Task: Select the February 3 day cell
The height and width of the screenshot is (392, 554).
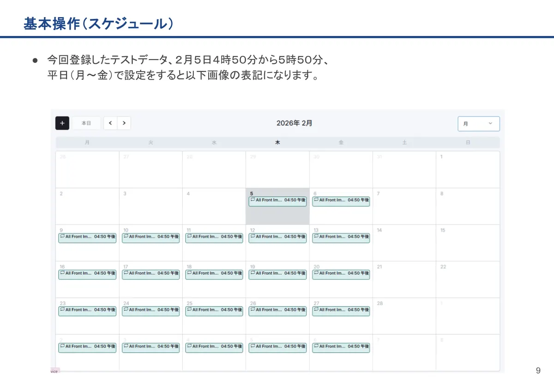Action: [151, 206]
